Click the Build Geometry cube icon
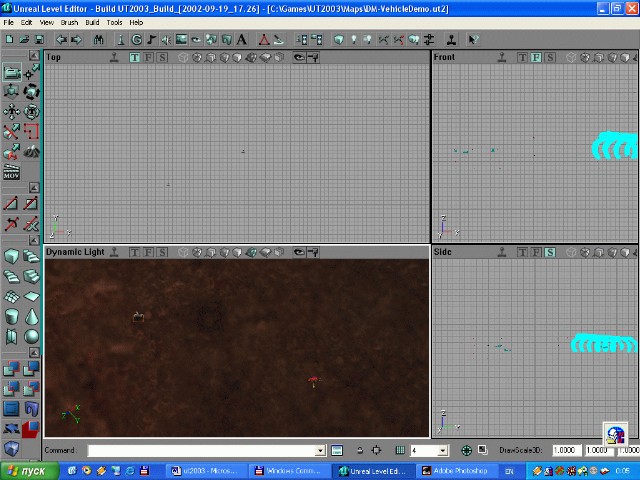 tap(338, 40)
